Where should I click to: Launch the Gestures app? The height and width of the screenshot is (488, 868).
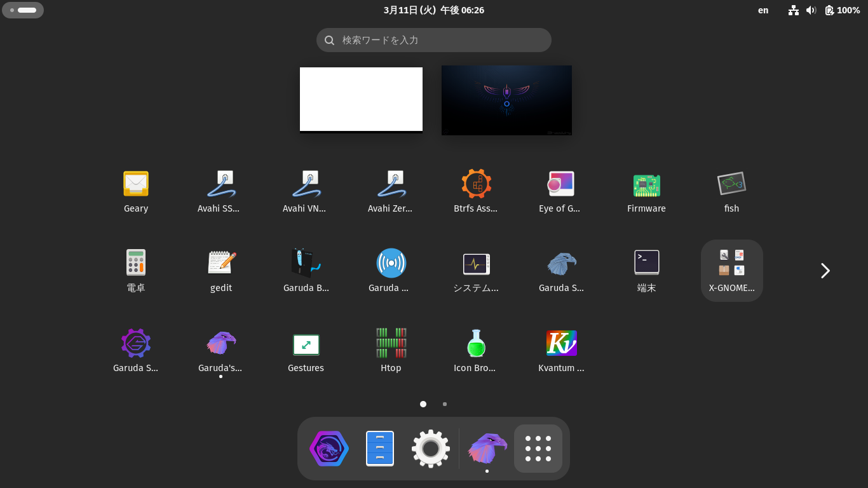click(306, 351)
